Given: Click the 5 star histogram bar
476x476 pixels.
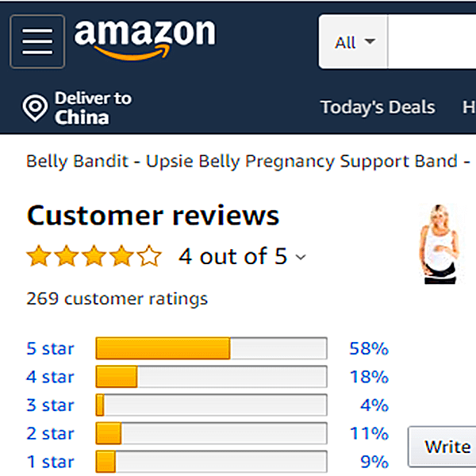Looking at the screenshot, I should (211, 348).
